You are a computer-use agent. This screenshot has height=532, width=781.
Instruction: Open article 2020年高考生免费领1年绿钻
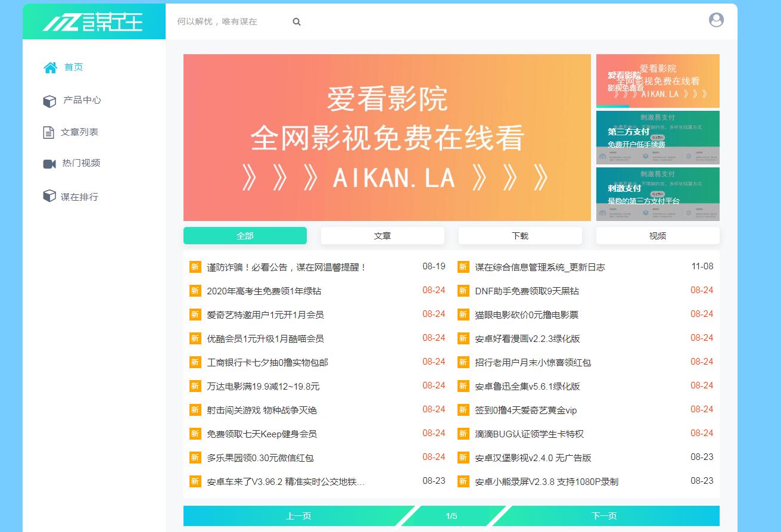point(264,291)
